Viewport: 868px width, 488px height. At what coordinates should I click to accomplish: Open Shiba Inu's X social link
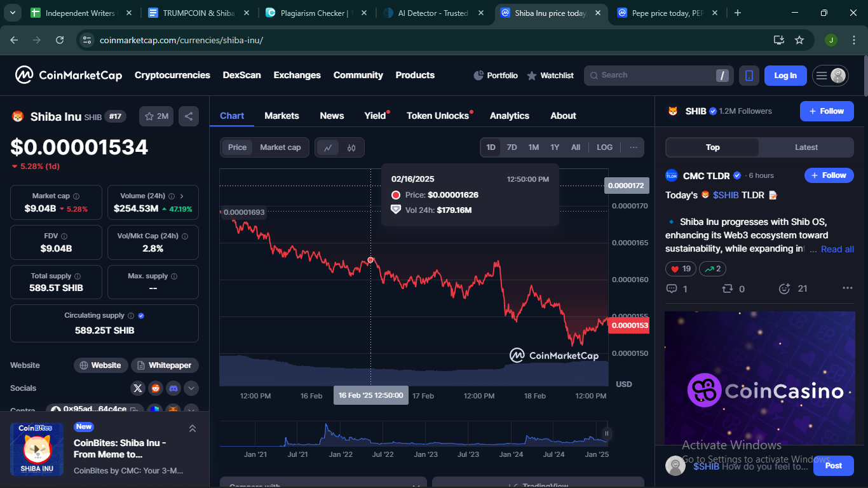(x=137, y=388)
